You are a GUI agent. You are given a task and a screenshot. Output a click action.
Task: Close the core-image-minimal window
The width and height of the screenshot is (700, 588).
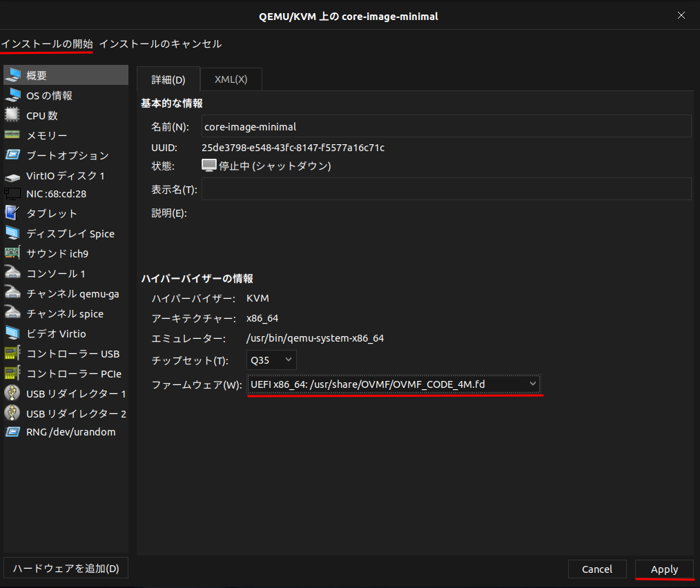pos(681,16)
